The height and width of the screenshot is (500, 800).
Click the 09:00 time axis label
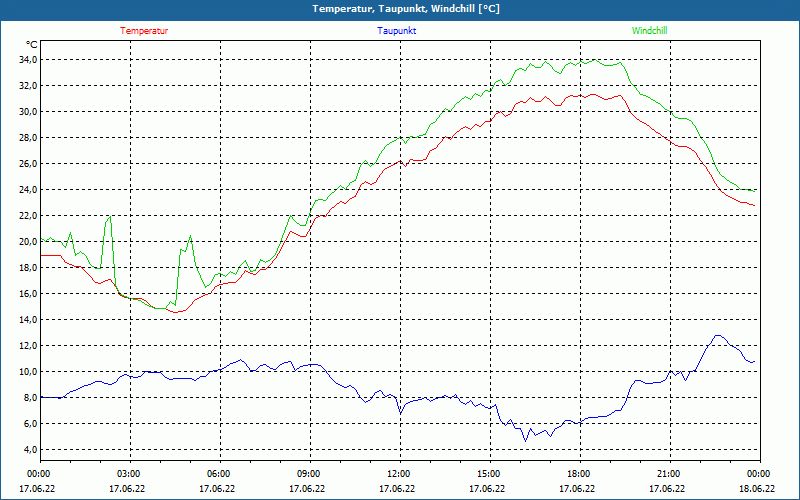point(310,474)
